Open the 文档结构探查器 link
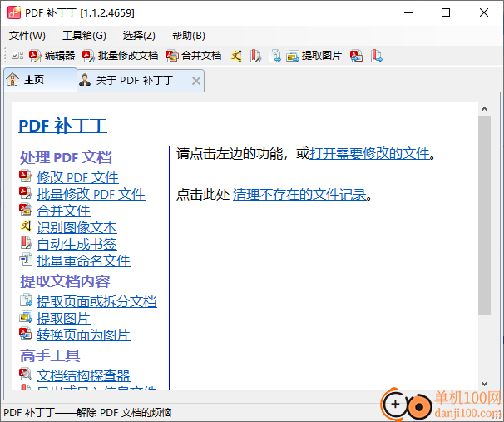Viewport: 504px width, 422px height. point(83,375)
